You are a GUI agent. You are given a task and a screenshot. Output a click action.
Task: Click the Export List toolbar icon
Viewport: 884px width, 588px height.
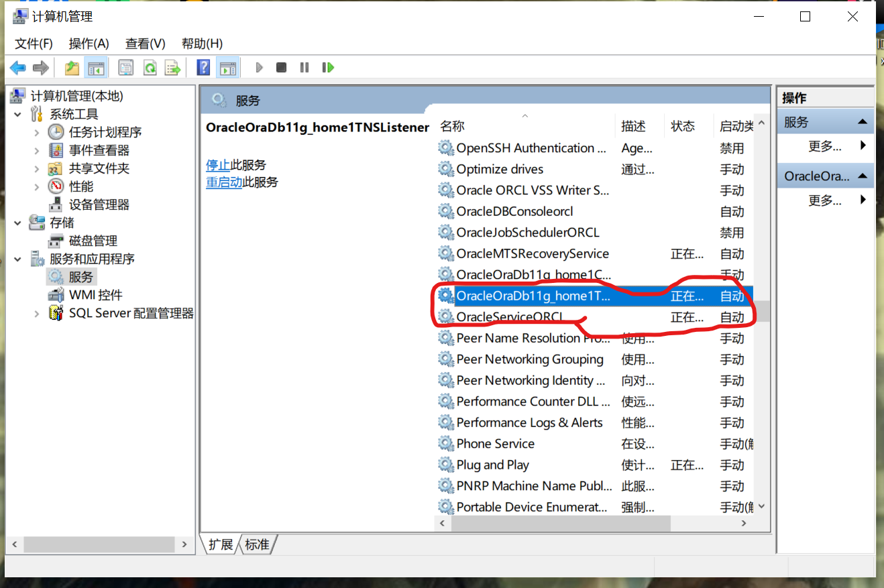pyautogui.click(x=173, y=68)
